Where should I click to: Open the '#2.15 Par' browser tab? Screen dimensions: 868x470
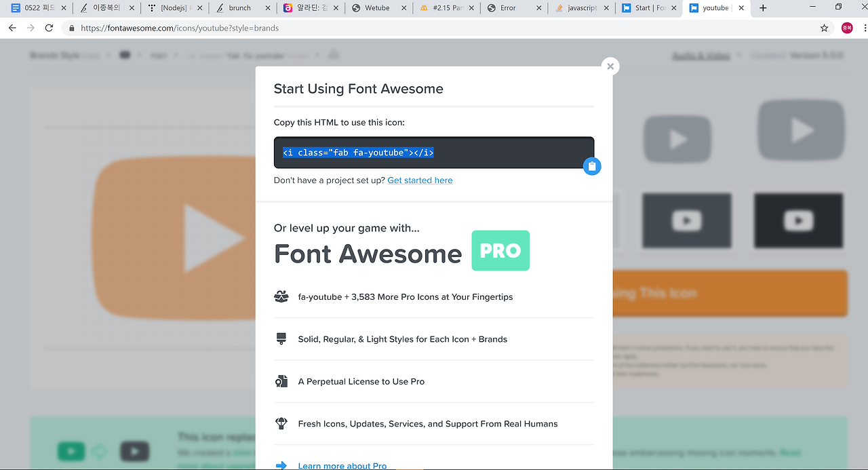tap(448, 8)
